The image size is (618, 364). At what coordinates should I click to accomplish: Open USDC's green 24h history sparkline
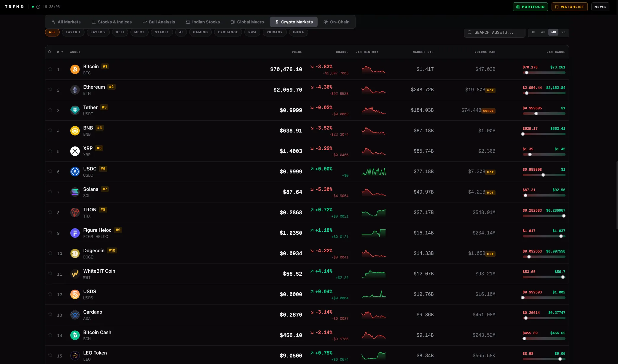click(x=374, y=172)
